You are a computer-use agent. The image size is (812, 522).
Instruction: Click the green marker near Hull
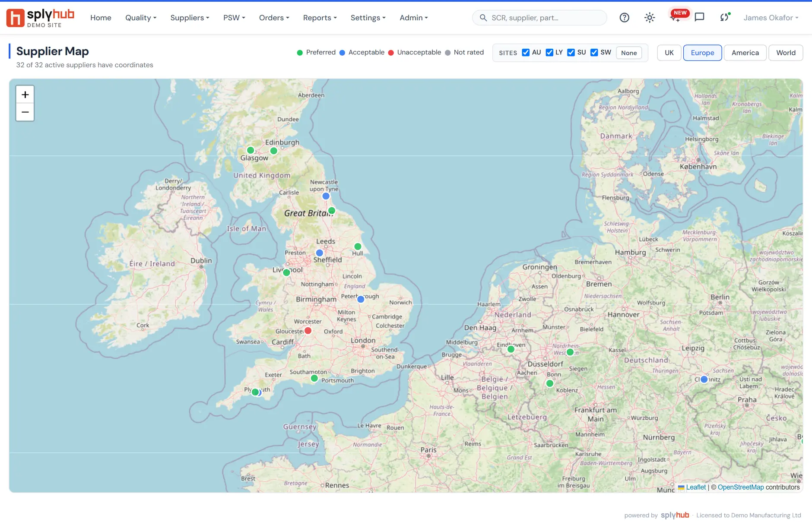(x=358, y=247)
